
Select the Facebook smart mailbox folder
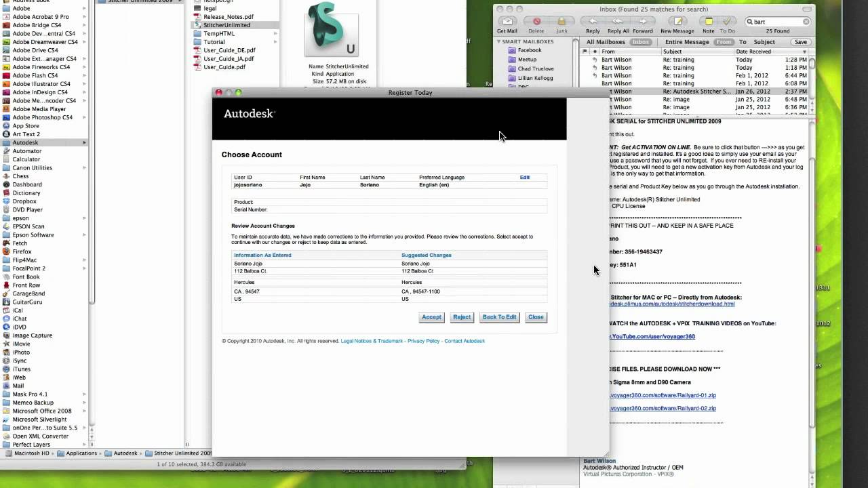(531, 50)
